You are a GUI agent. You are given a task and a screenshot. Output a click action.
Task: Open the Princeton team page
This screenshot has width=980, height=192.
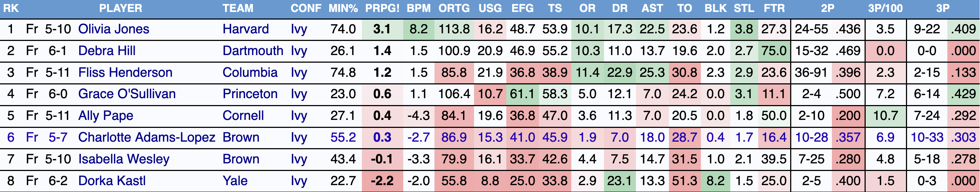tap(250, 94)
